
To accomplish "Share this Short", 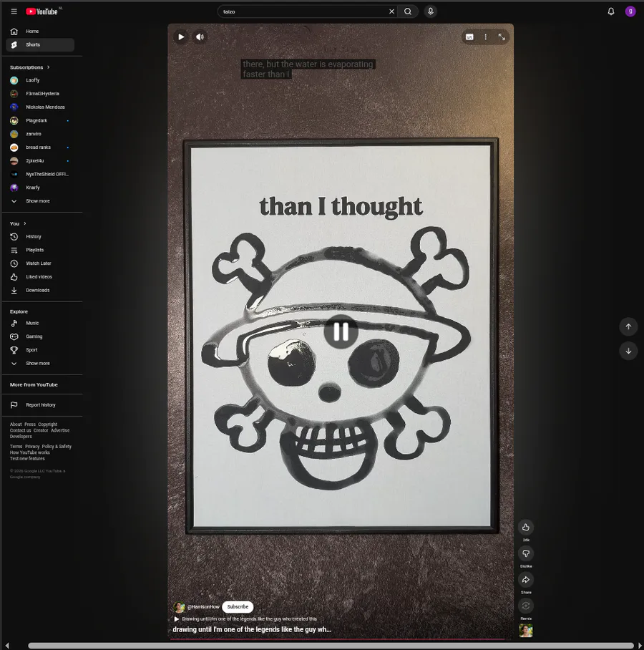I will 526,580.
